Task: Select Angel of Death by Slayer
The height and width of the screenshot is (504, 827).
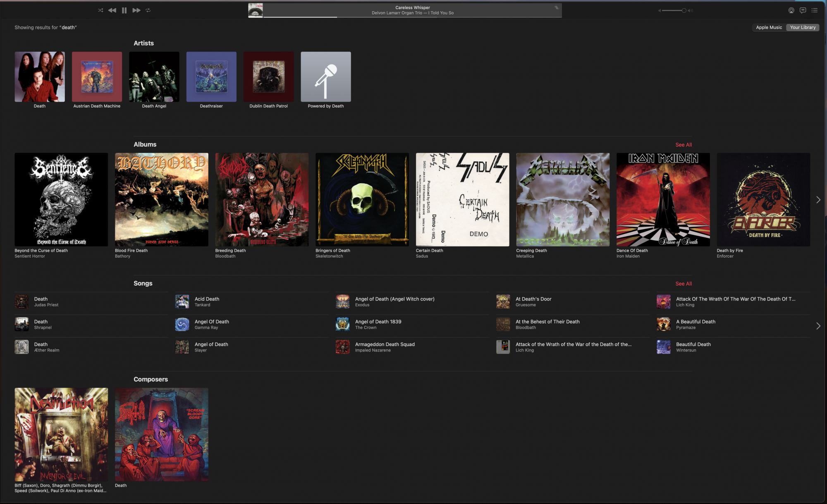Action: coord(252,347)
